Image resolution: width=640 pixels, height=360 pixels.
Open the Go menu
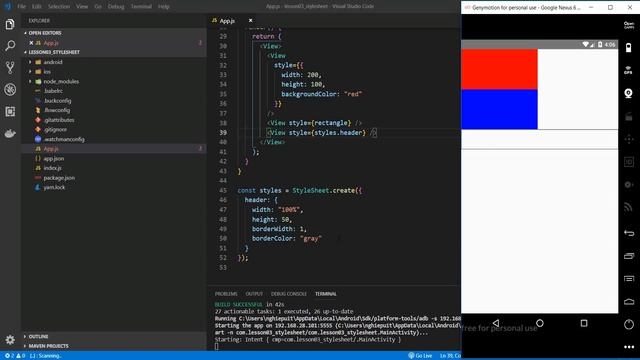(x=98, y=7)
